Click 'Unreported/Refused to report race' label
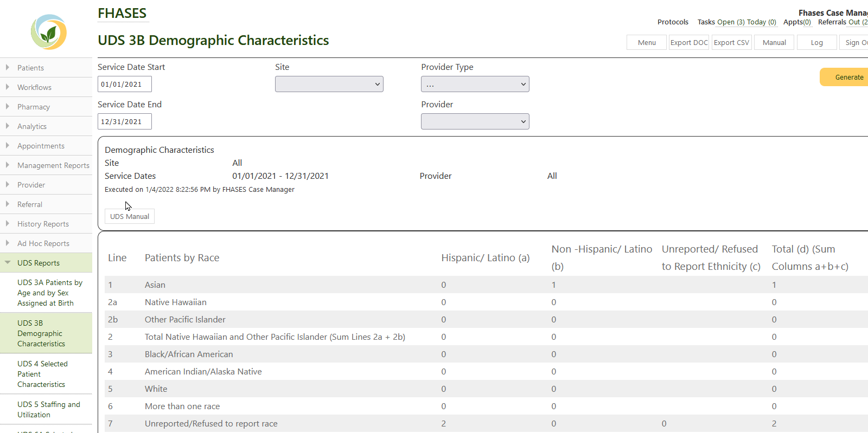The height and width of the screenshot is (433, 868). (x=211, y=423)
